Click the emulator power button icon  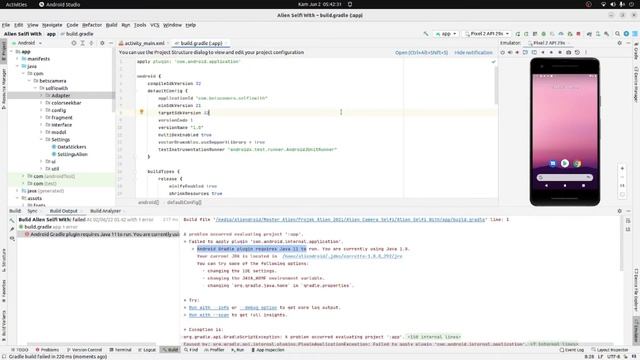click(502, 52)
